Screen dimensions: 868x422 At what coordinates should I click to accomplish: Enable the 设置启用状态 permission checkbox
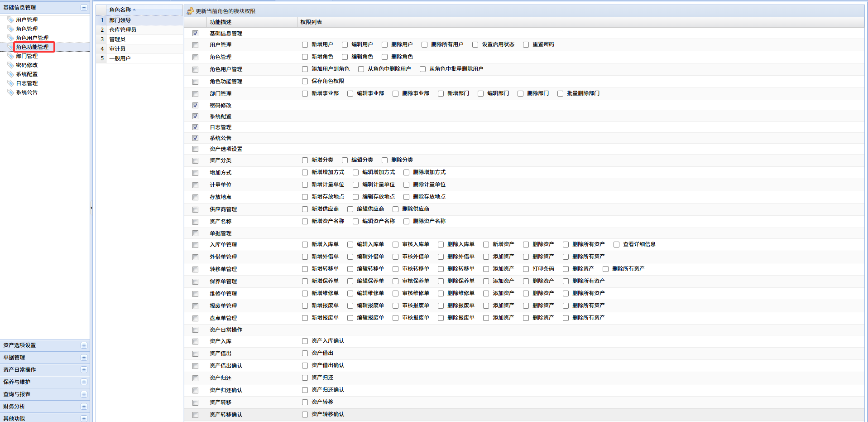475,44
